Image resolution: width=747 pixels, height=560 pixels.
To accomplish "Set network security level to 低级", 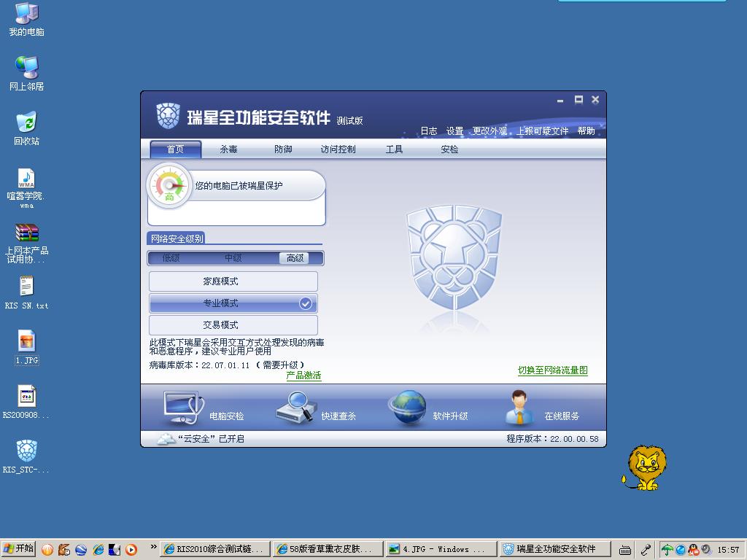I will tap(171, 258).
